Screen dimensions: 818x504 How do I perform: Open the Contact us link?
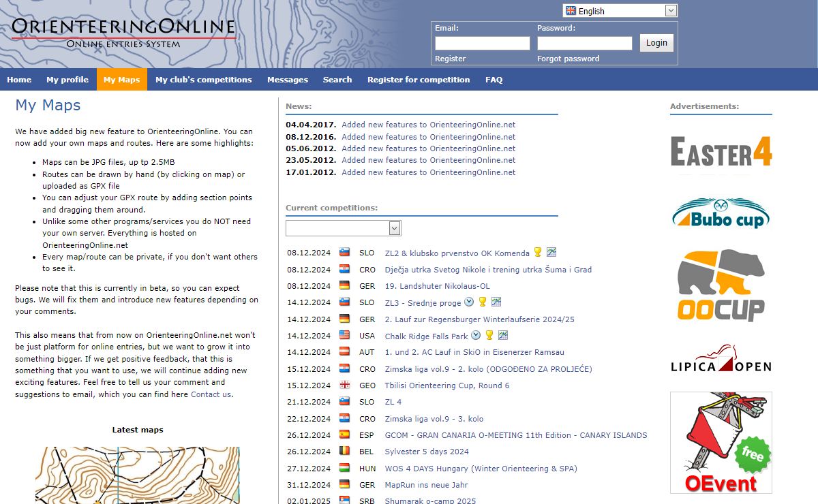tap(211, 394)
